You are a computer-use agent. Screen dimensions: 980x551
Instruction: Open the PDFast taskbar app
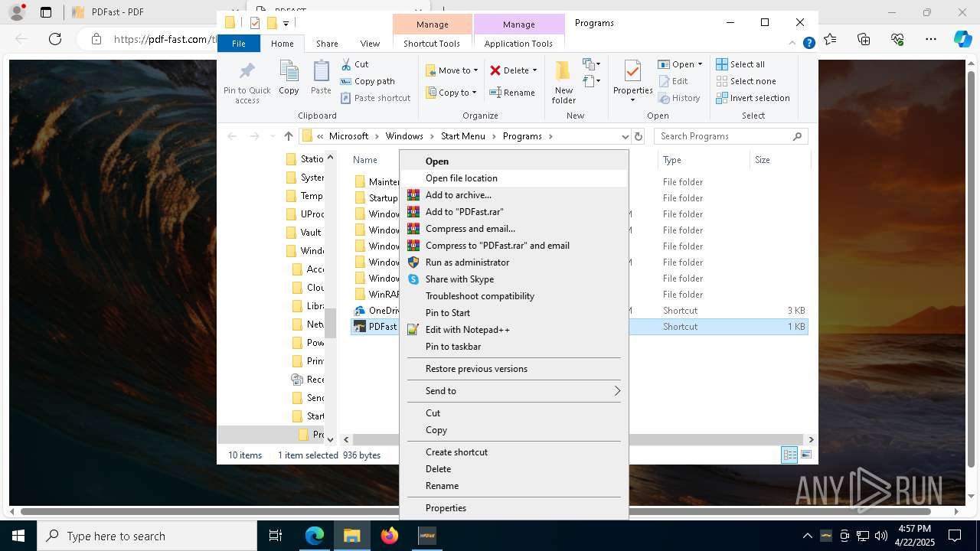coord(427,536)
